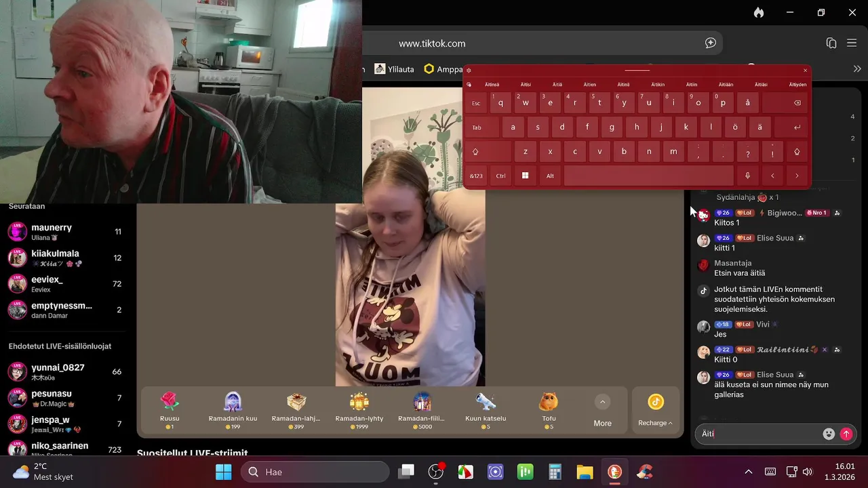Image resolution: width=868 pixels, height=488 pixels.
Task: Open the Ylilauta bookmark
Action: point(395,69)
